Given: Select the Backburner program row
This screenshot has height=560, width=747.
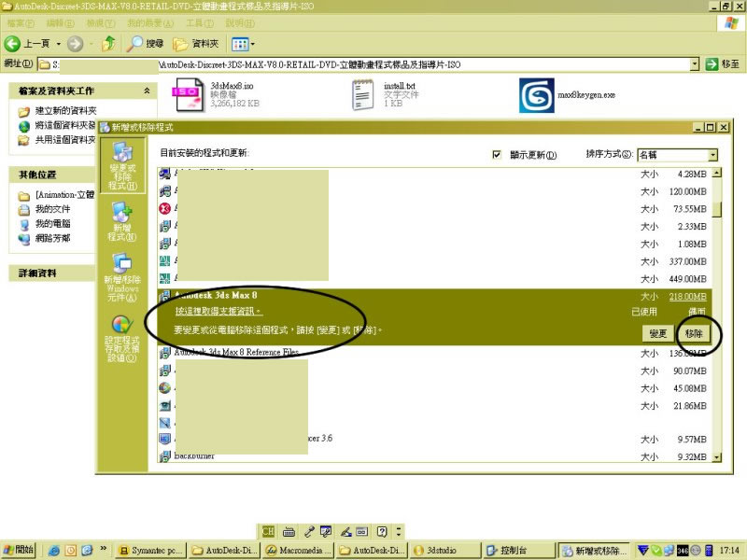Looking at the screenshot, I should point(434,456).
